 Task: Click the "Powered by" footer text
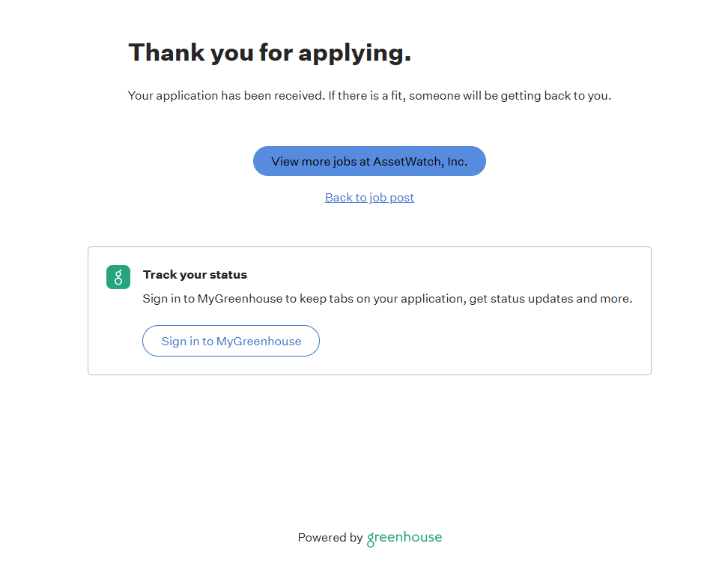[330, 538]
